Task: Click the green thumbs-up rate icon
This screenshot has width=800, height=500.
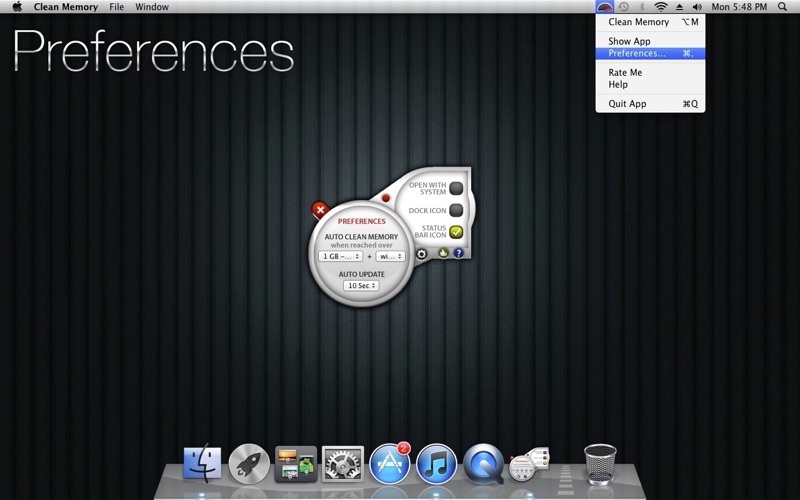Action: 443,253
